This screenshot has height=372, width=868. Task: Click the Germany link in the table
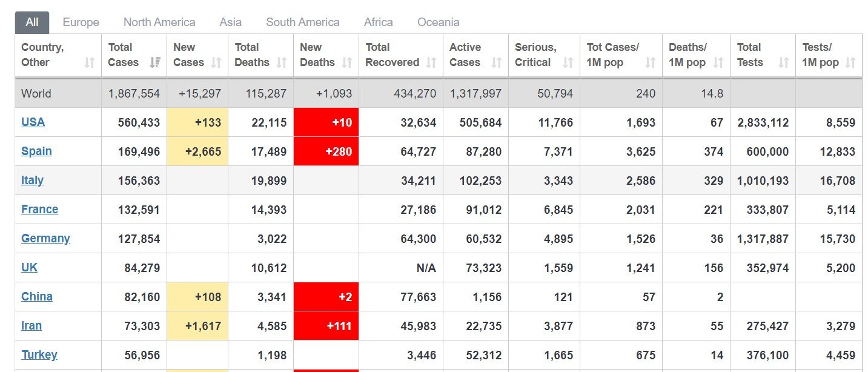click(x=45, y=238)
